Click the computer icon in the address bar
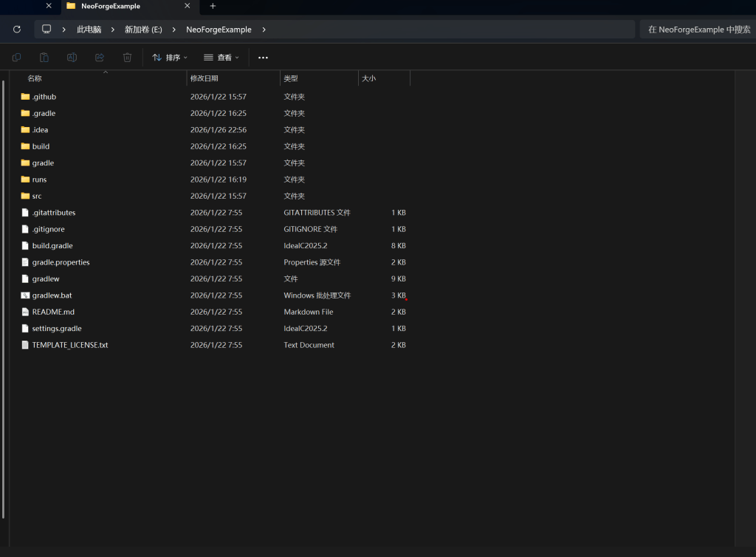The height and width of the screenshot is (557, 756). click(47, 30)
